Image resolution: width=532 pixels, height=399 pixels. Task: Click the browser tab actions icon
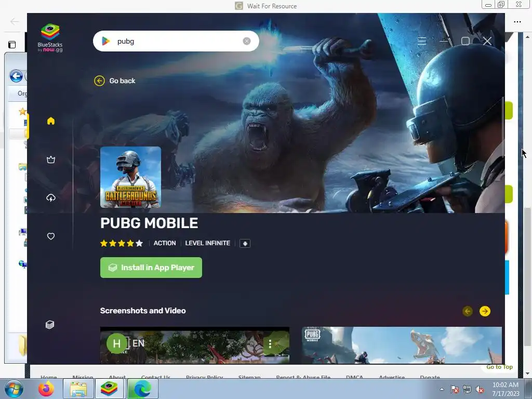12,45
